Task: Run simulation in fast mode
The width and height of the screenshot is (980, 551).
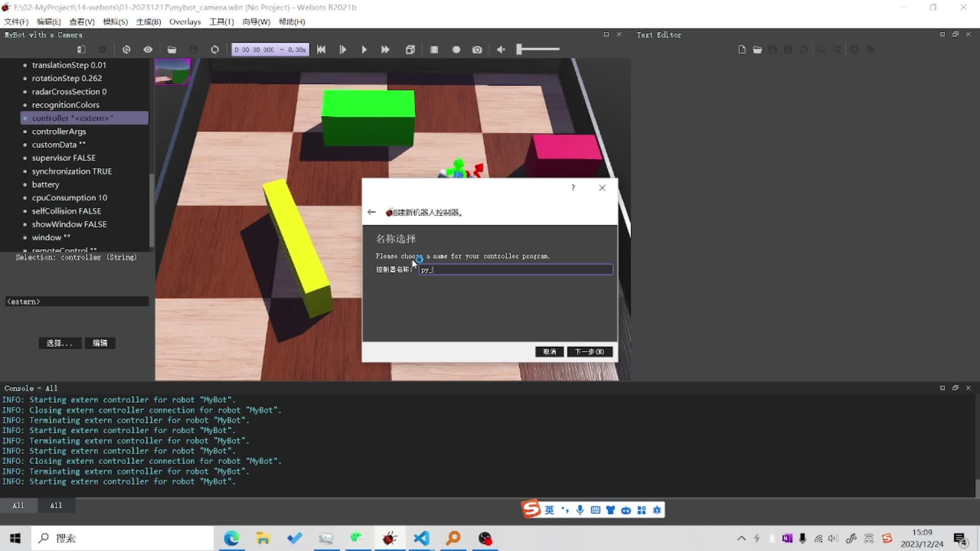Action: click(385, 49)
